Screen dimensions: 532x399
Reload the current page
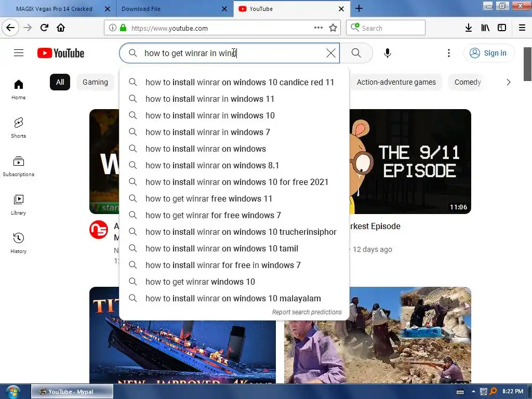[44, 28]
